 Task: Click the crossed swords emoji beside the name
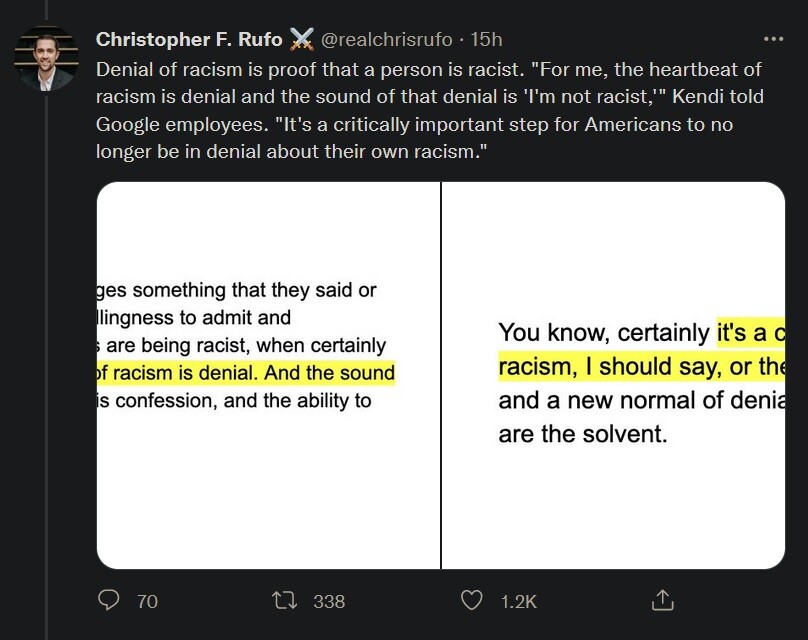(301, 40)
